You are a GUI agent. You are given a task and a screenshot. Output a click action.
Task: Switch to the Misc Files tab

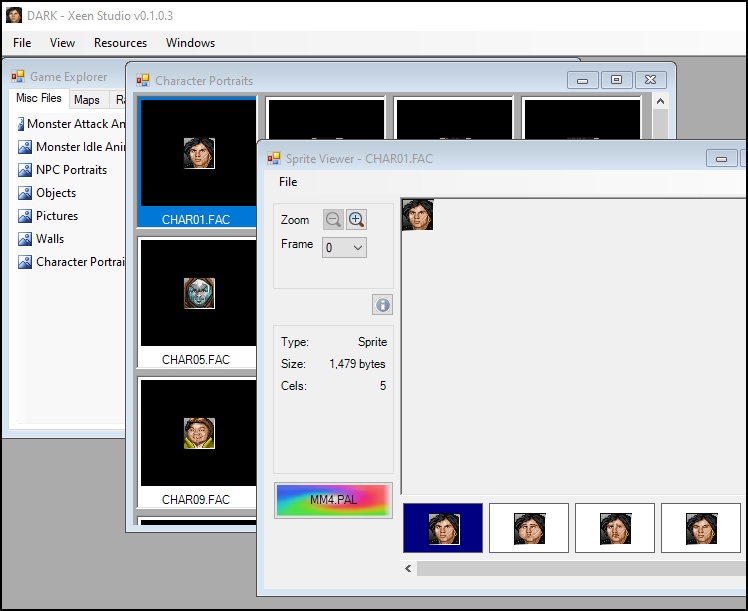click(39, 98)
